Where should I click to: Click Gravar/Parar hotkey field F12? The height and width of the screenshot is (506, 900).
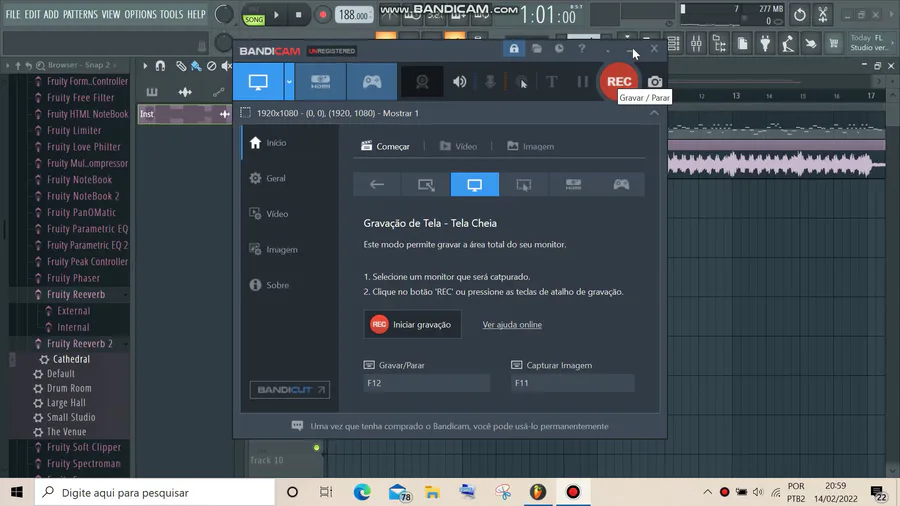[426, 383]
